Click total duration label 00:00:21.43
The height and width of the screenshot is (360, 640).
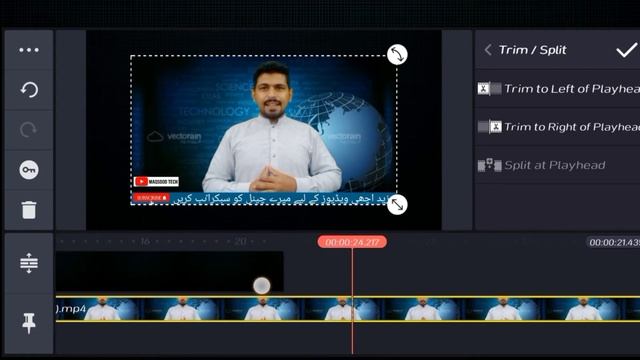pyautogui.click(x=613, y=242)
